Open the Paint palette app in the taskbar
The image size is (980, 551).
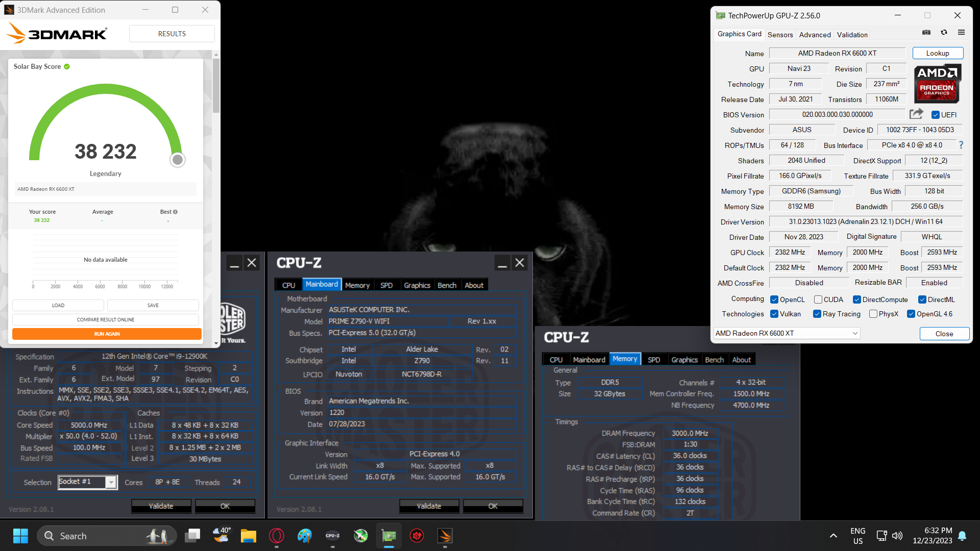tap(305, 536)
